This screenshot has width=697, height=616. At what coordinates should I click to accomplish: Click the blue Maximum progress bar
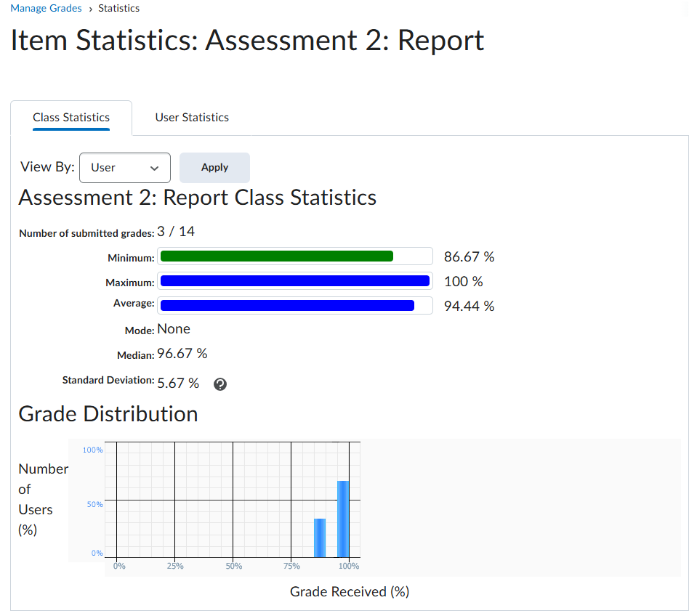[x=294, y=281]
